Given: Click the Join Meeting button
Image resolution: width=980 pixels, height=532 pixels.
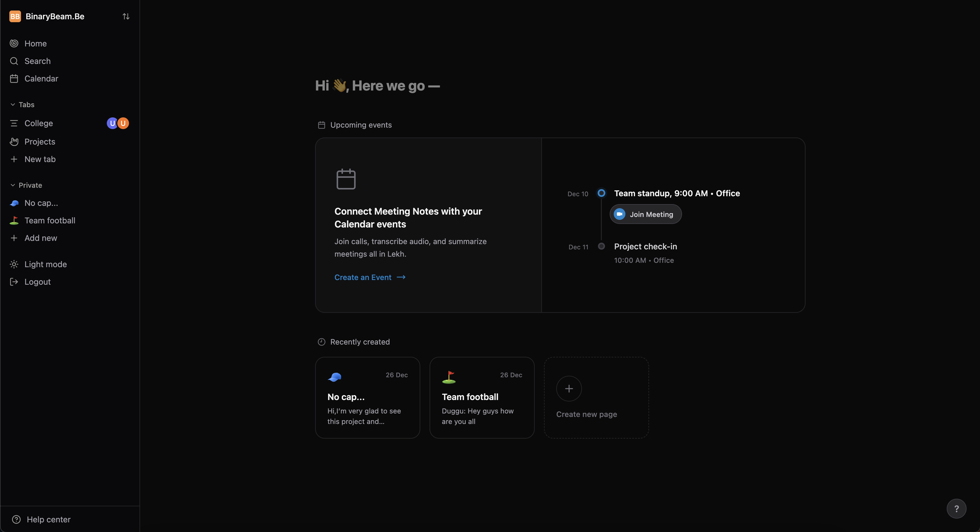Looking at the screenshot, I should click(x=646, y=214).
